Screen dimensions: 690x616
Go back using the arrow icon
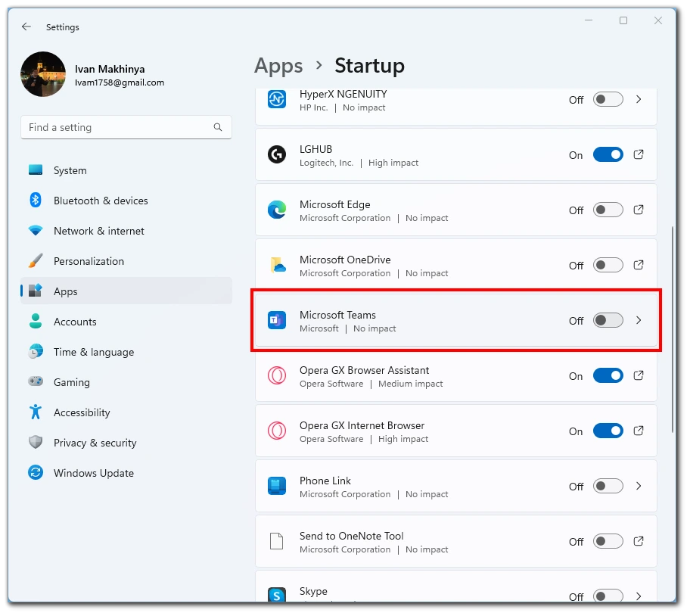[26, 26]
